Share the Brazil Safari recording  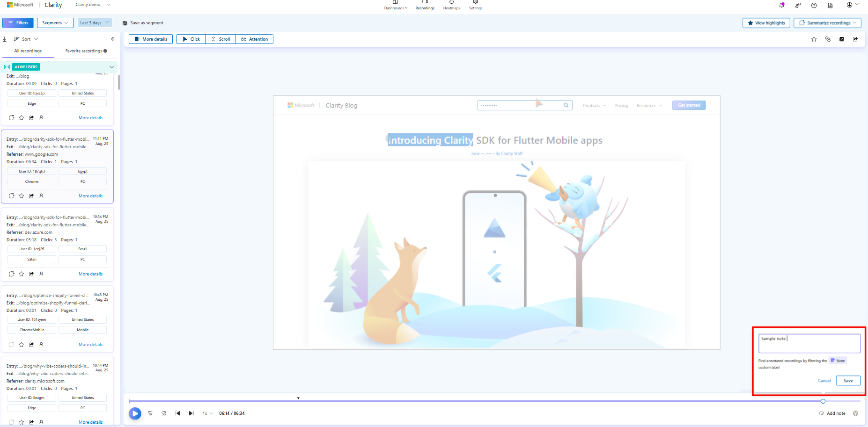pyautogui.click(x=31, y=274)
